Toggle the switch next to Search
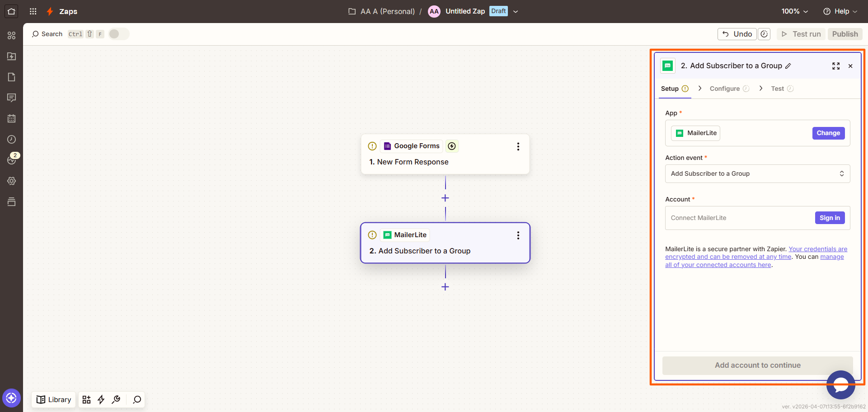 (x=119, y=34)
